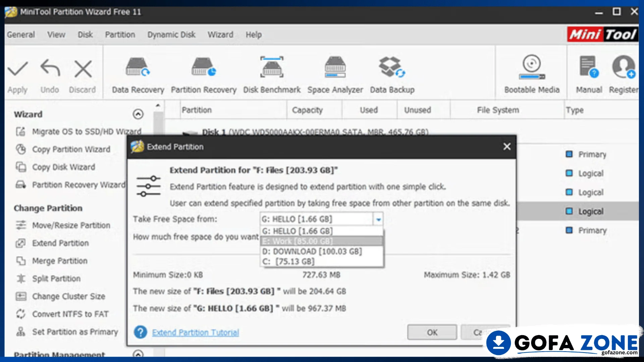The image size is (644, 362).
Task: Select D: DOWNLOAD [100.03 GB] option
Action: click(x=322, y=251)
